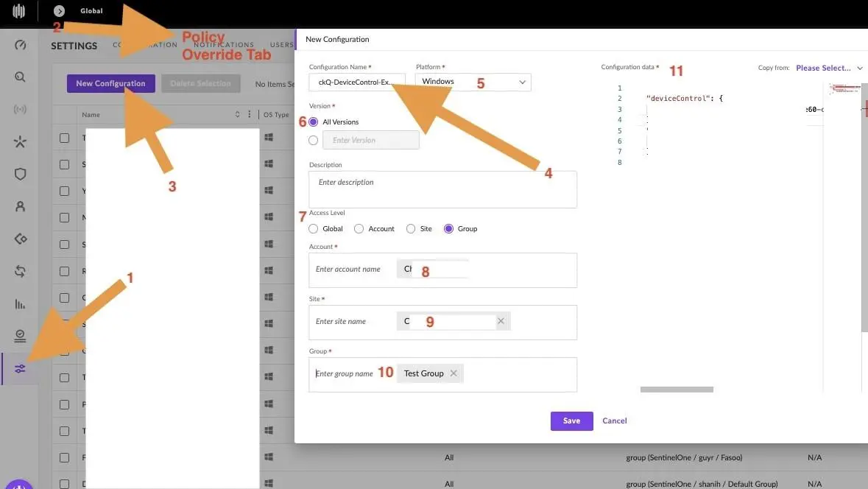Screen dimensions: 868x489
Task: Open the diamond-shaped sidebar icon
Action: 20,239
